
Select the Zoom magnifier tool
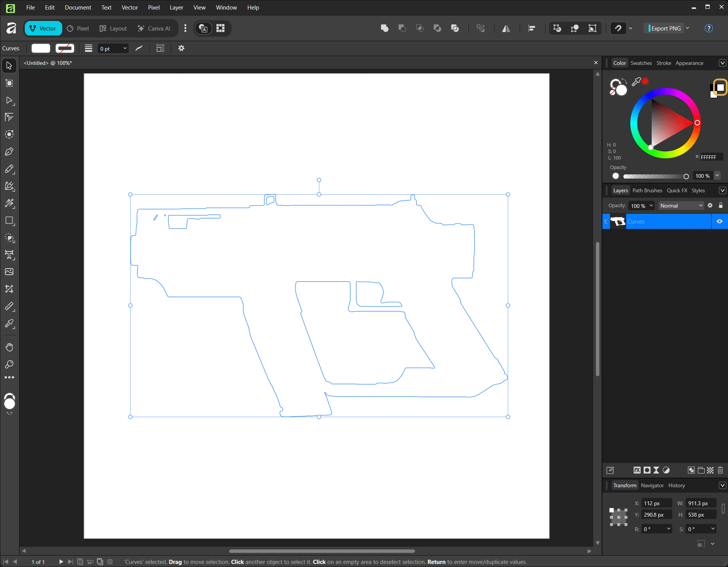tap(9, 364)
